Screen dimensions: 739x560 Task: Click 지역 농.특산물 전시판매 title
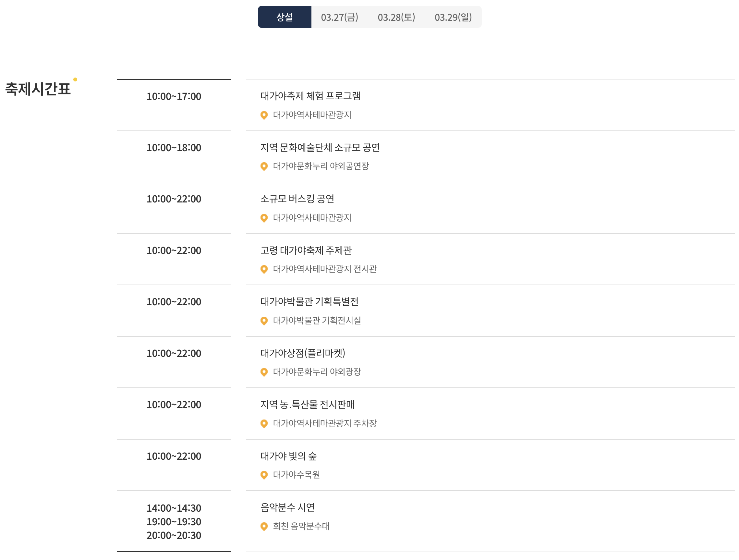pyautogui.click(x=307, y=404)
